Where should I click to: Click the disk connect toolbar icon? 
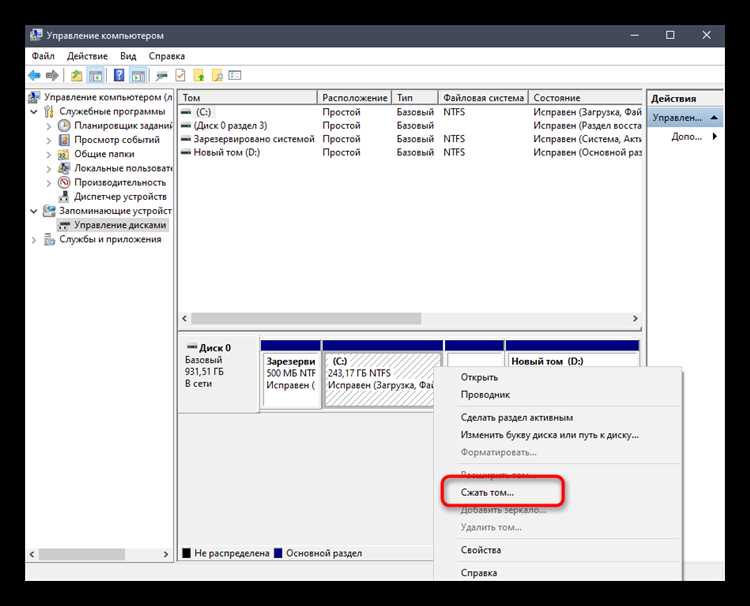click(162, 75)
